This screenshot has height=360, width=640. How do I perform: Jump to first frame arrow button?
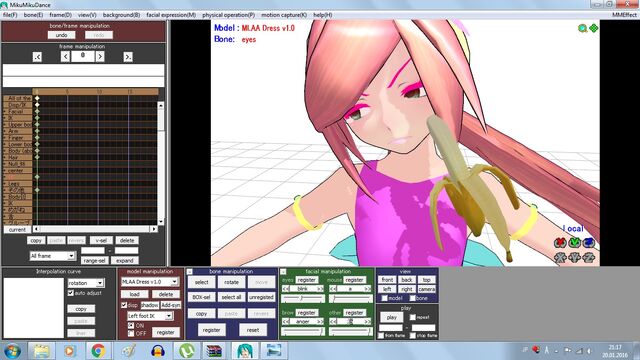point(37,57)
